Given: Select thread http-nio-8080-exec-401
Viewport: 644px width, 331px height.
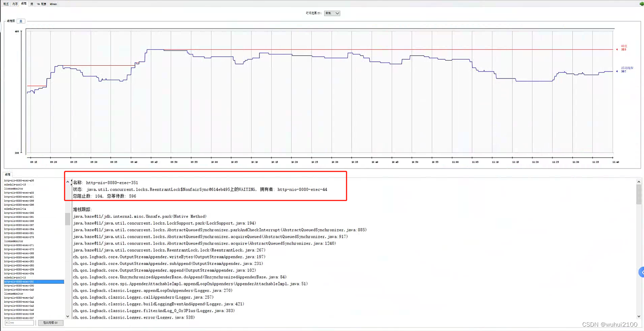Looking at the screenshot, I should 19,197.
